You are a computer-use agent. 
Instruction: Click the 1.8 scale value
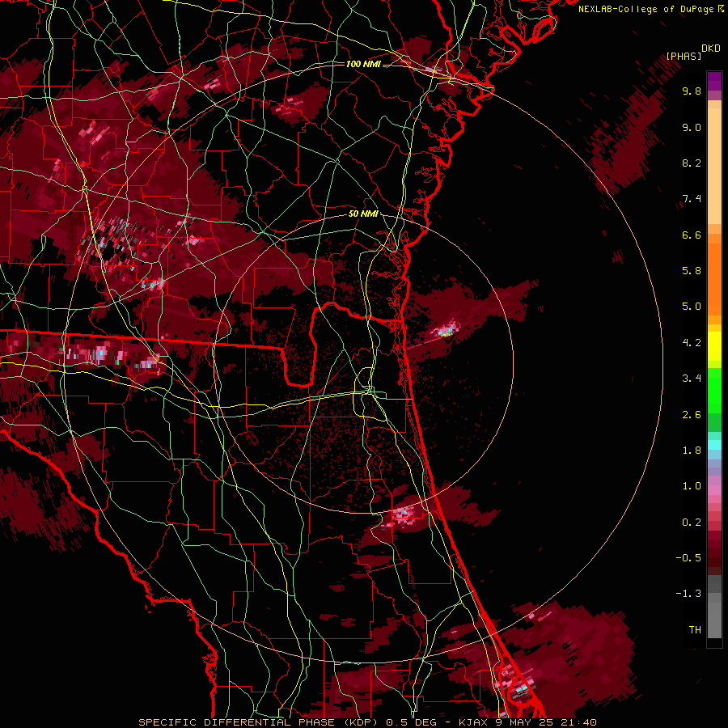click(x=692, y=451)
